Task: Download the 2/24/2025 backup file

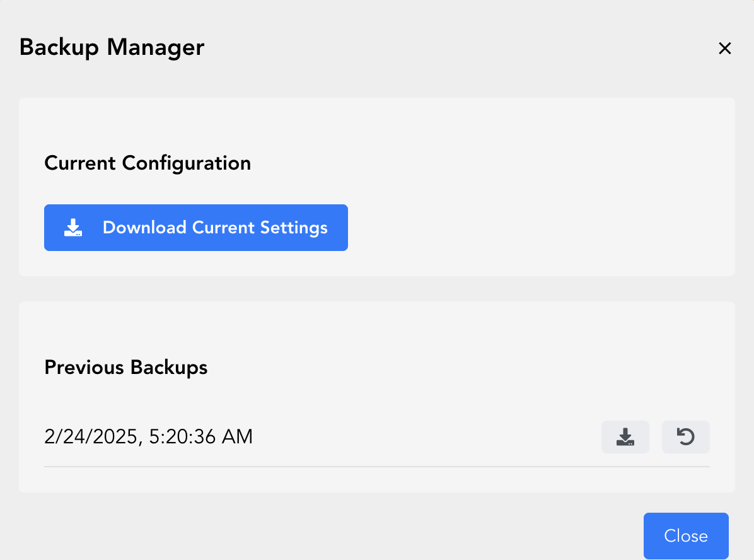Action: pos(625,437)
